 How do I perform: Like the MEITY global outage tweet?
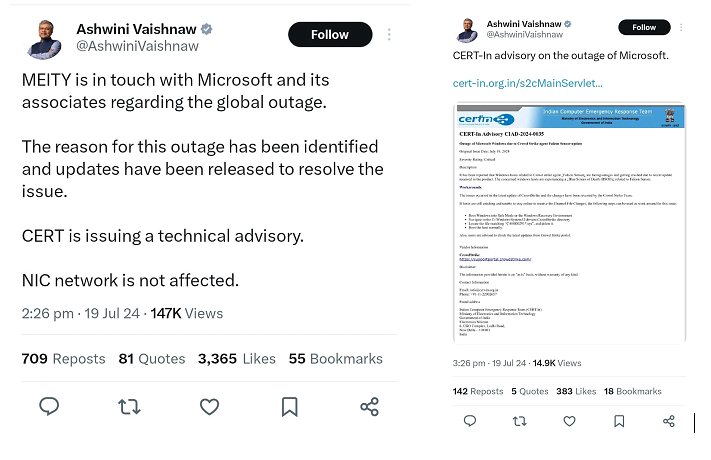209,406
